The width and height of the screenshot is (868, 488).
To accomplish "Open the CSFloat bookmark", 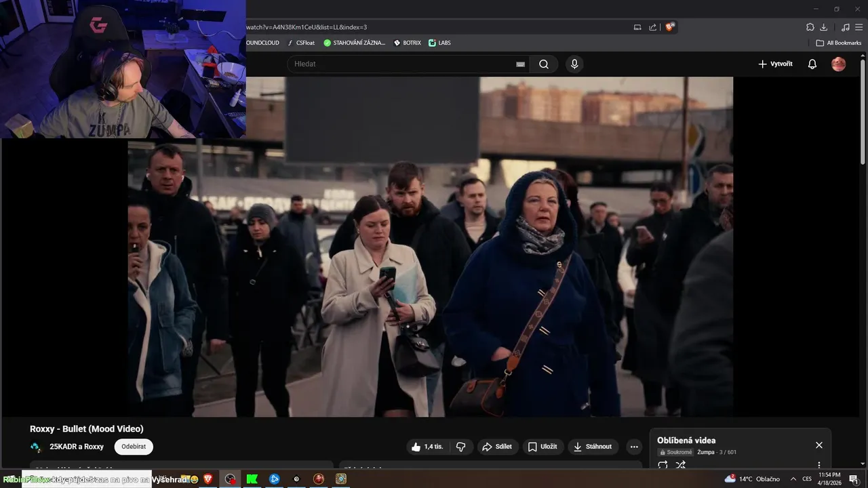I will click(x=301, y=43).
